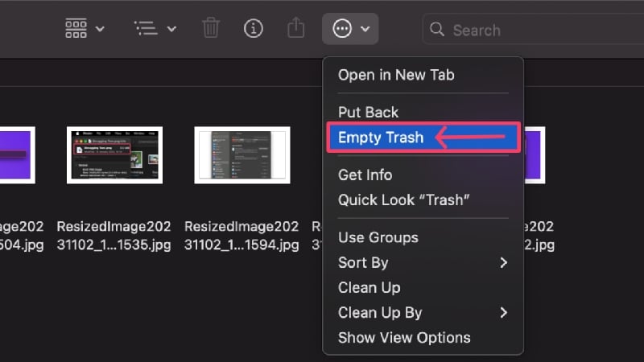Expand the view mode dropdown chevron
The image size is (644, 362).
pos(100,29)
